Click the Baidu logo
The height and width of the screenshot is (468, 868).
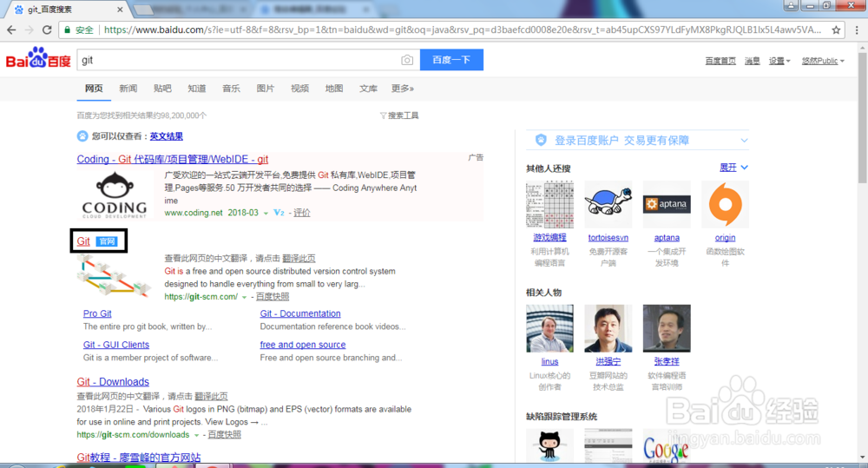[38, 57]
